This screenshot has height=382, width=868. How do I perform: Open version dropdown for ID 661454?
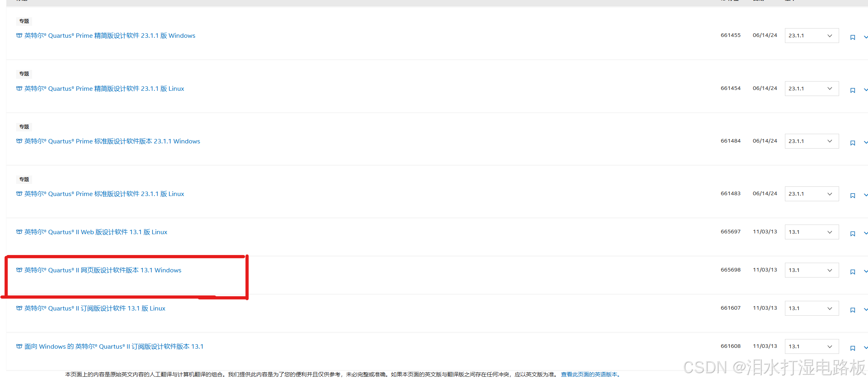click(x=811, y=89)
